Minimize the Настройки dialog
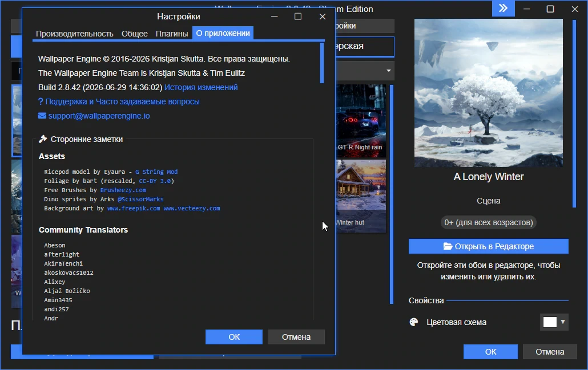This screenshot has width=588, height=370. pos(275,17)
